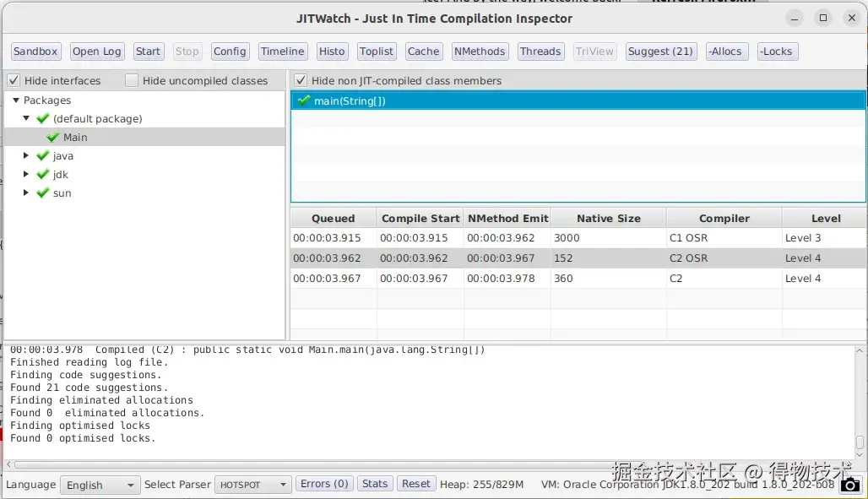Select the sun package item

pos(62,193)
